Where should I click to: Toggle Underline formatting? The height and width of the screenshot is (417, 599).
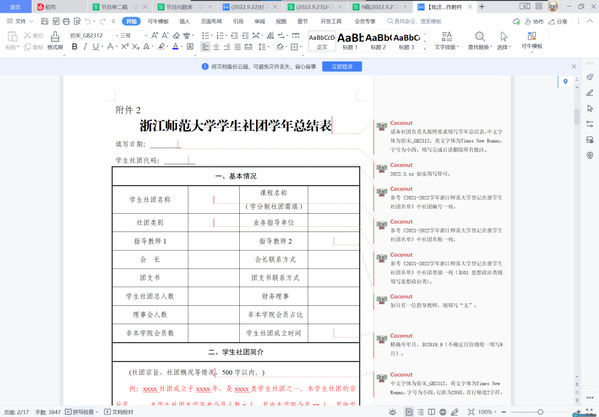coord(95,47)
